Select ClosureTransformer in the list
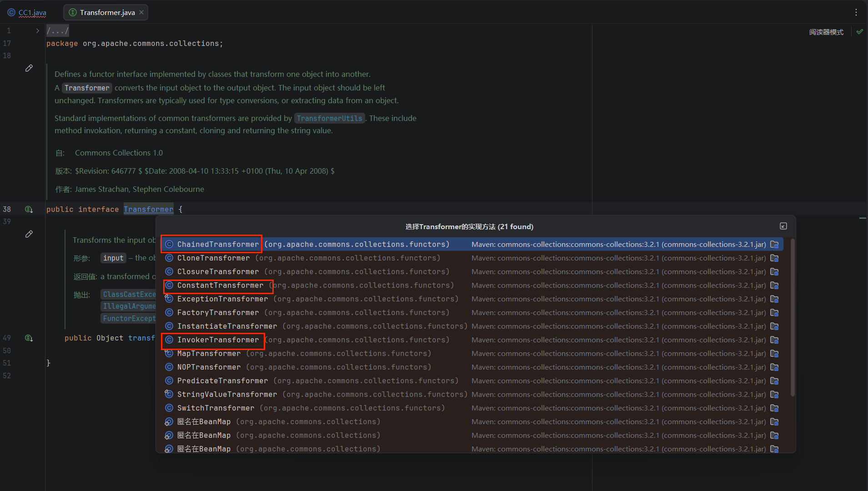Viewport: 868px width, 491px height. click(x=471, y=271)
